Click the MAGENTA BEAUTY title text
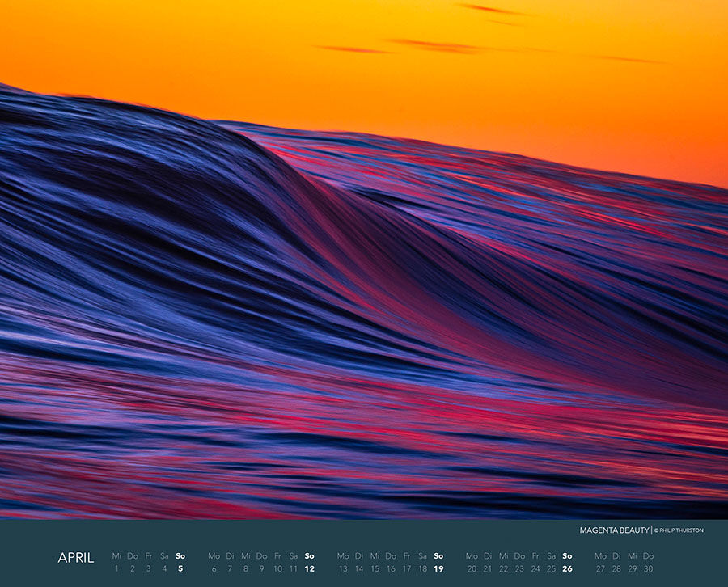Image resolution: width=728 pixels, height=587 pixels. click(x=614, y=530)
